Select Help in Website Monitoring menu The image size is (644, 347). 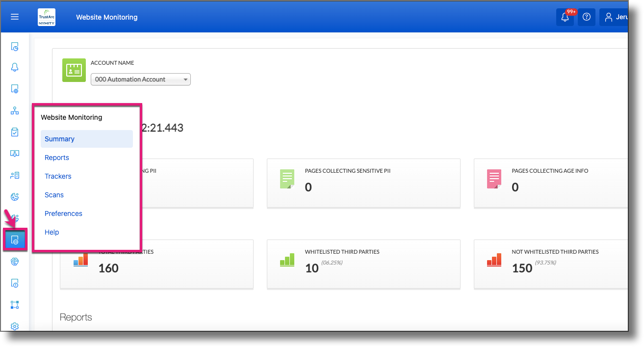(52, 232)
